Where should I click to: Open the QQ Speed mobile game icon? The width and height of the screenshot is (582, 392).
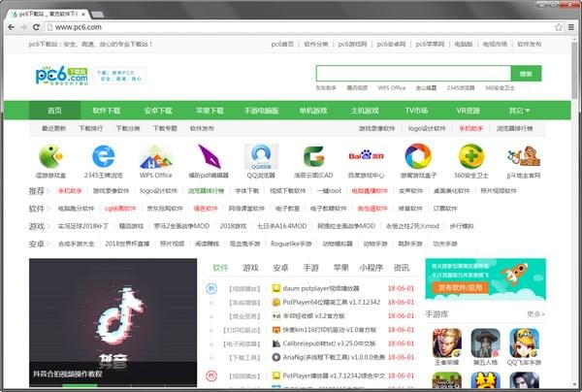click(x=524, y=343)
